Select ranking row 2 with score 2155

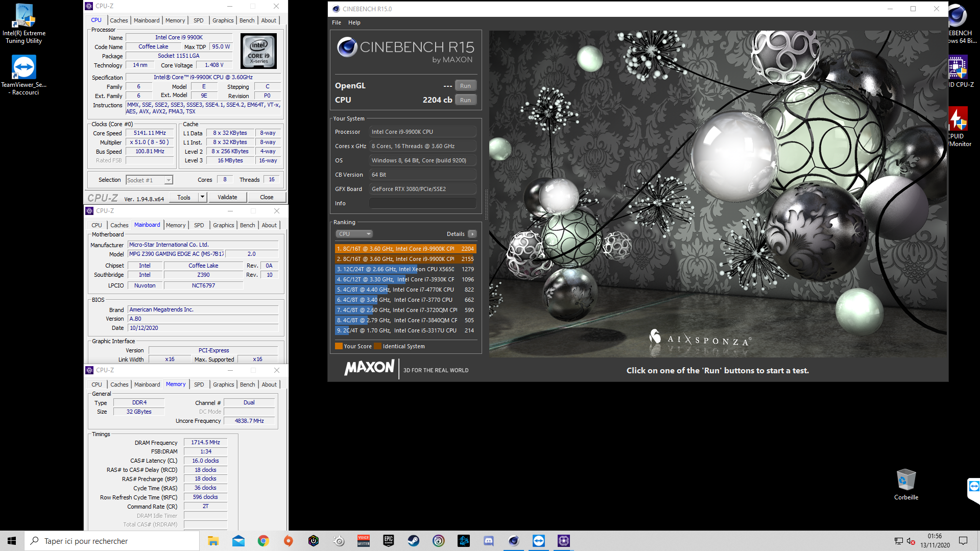tap(405, 259)
